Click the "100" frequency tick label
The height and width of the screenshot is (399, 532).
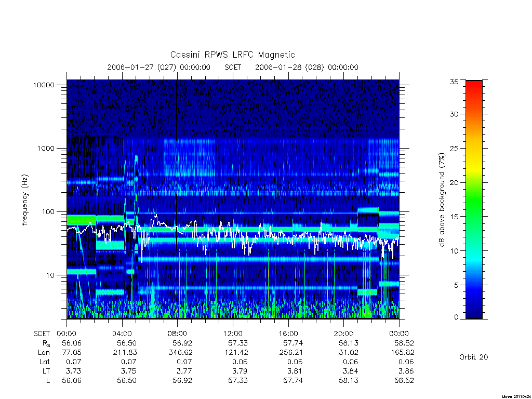pyautogui.click(x=48, y=212)
